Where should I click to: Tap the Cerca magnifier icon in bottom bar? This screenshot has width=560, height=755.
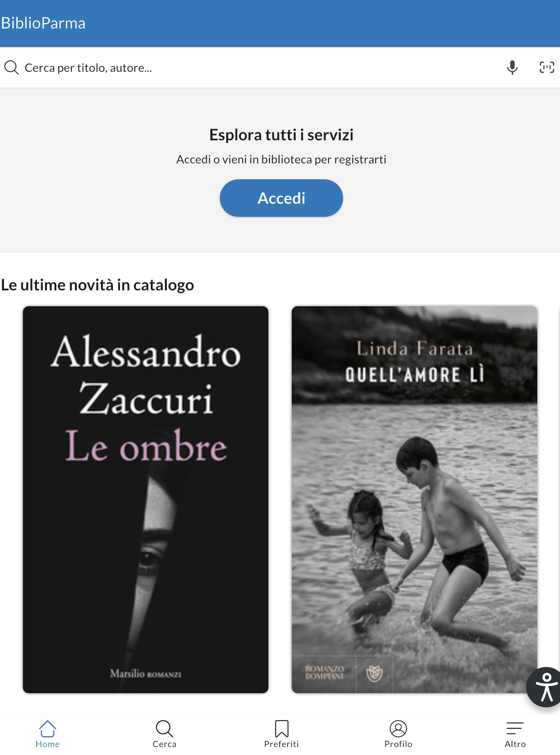[164, 729]
